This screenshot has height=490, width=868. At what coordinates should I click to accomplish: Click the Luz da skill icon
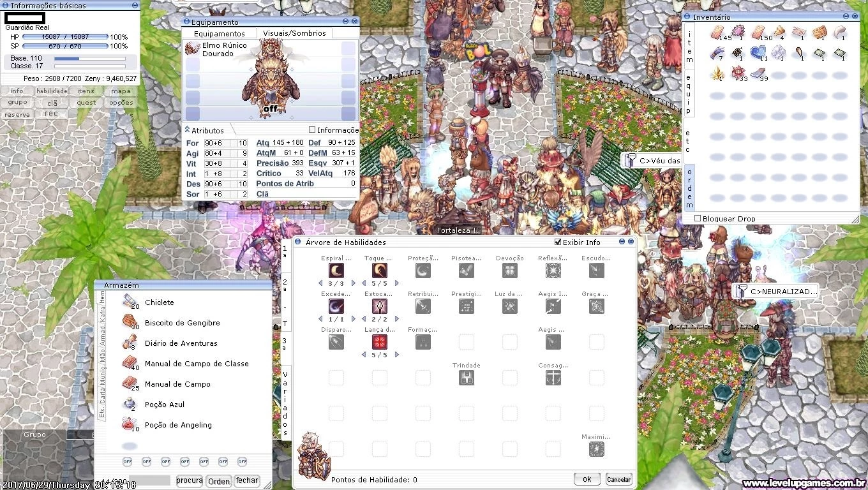[510, 306]
